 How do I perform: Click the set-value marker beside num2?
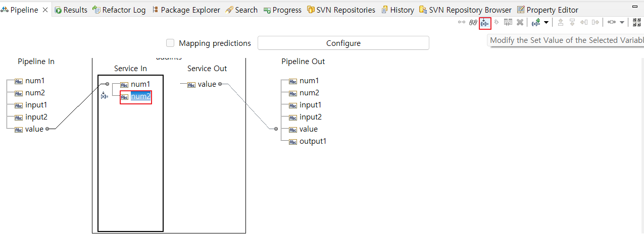(105, 95)
